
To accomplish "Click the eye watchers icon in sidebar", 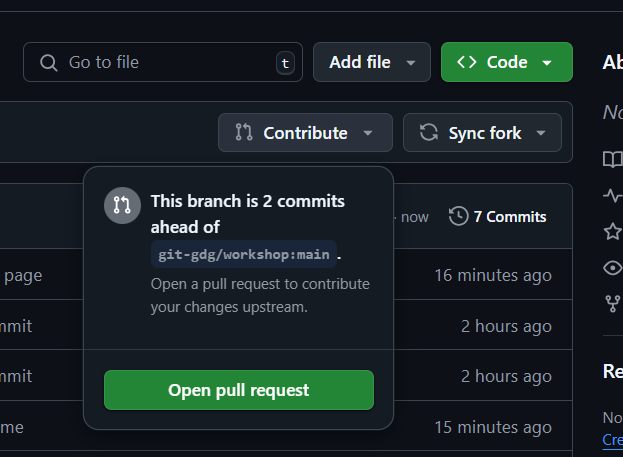I will click(x=612, y=267).
